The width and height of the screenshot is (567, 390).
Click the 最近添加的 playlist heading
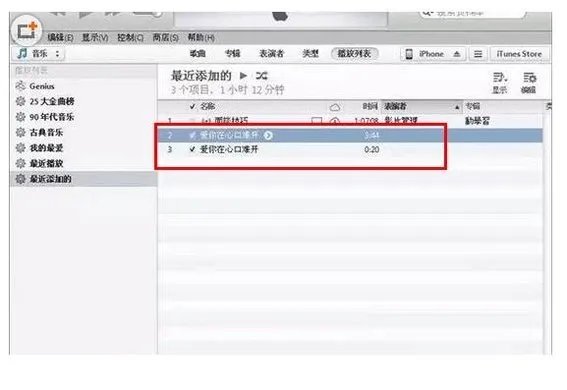[201, 76]
